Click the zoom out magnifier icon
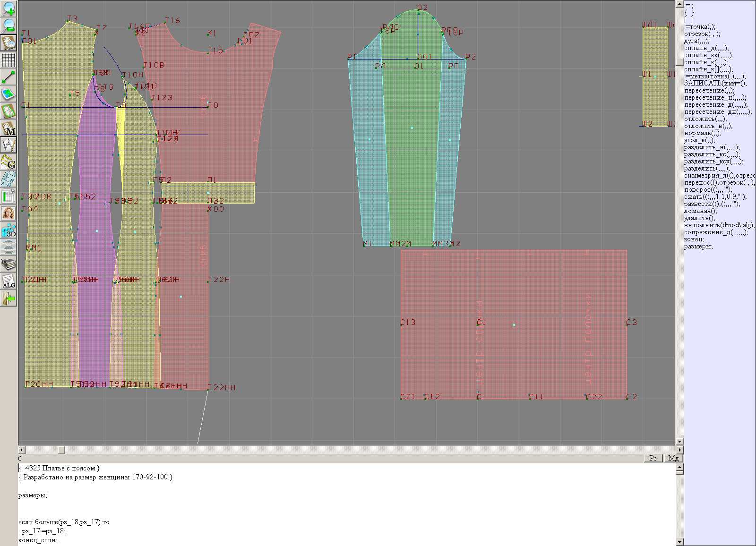Viewport: 756px width, 546px height. 9,26
